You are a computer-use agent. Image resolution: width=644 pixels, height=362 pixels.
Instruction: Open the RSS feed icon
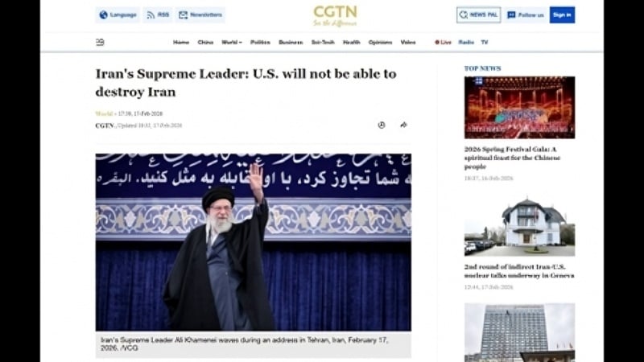pyautogui.click(x=151, y=15)
